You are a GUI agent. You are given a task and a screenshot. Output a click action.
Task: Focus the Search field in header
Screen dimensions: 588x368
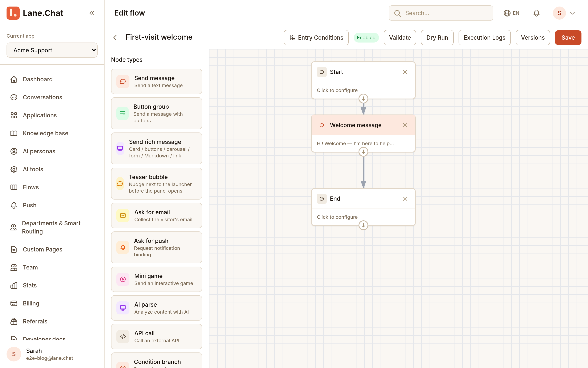441,13
